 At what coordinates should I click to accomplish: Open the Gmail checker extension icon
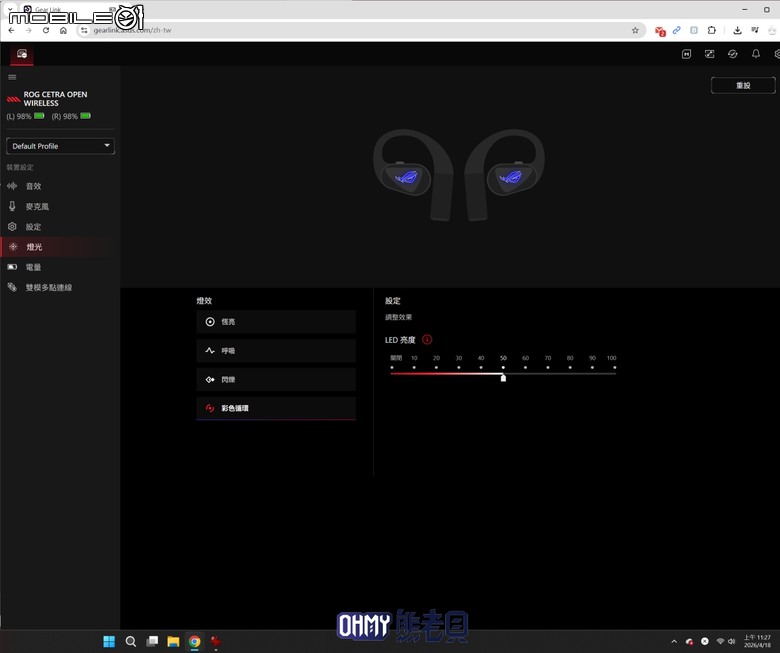(660, 31)
